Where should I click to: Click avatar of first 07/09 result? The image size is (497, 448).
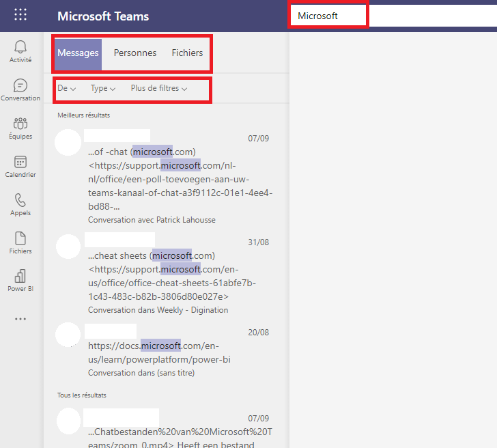(x=68, y=142)
